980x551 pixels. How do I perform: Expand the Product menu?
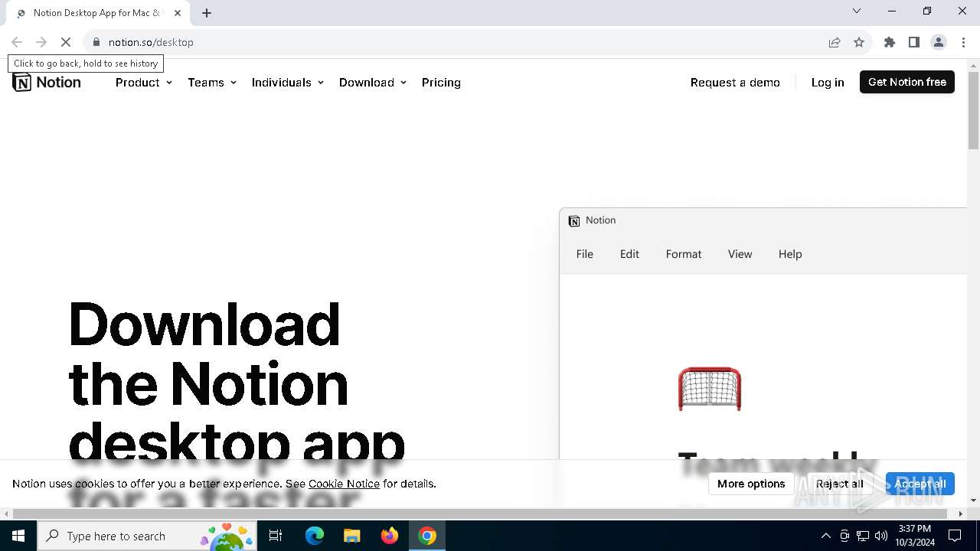tap(144, 83)
